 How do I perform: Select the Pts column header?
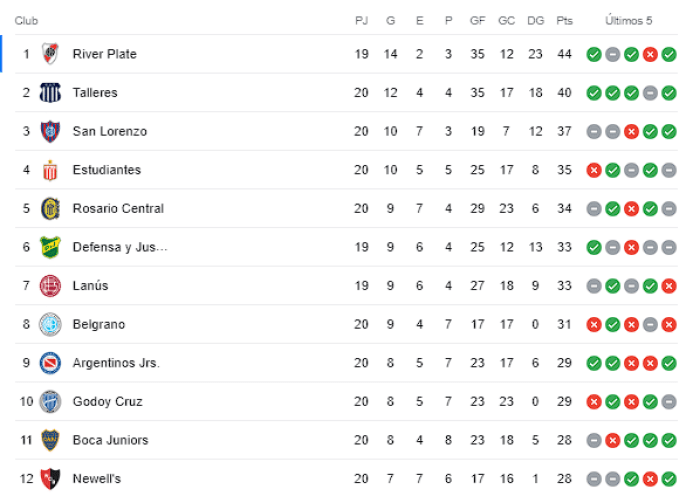coord(564,21)
